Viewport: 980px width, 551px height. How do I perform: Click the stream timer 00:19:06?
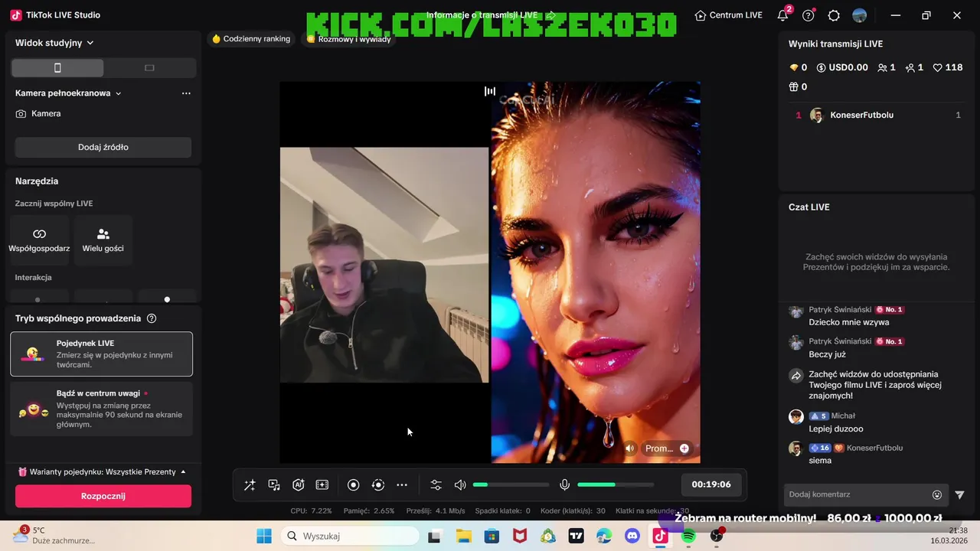(x=711, y=484)
